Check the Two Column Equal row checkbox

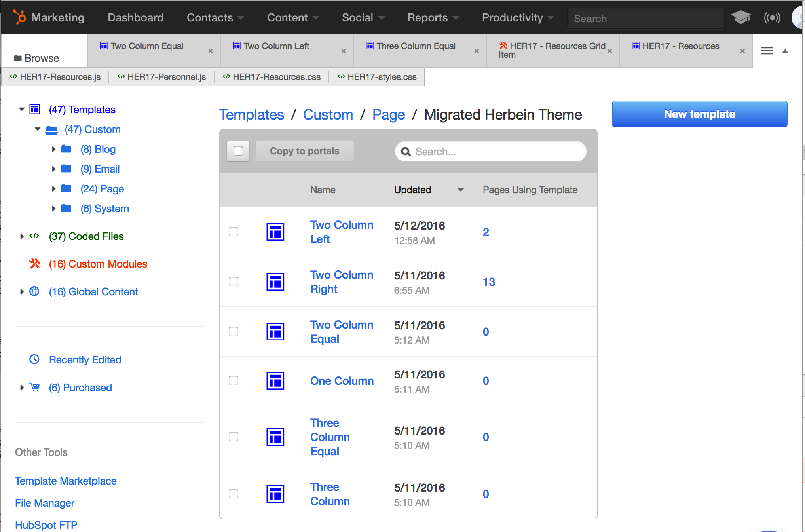point(234,331)
